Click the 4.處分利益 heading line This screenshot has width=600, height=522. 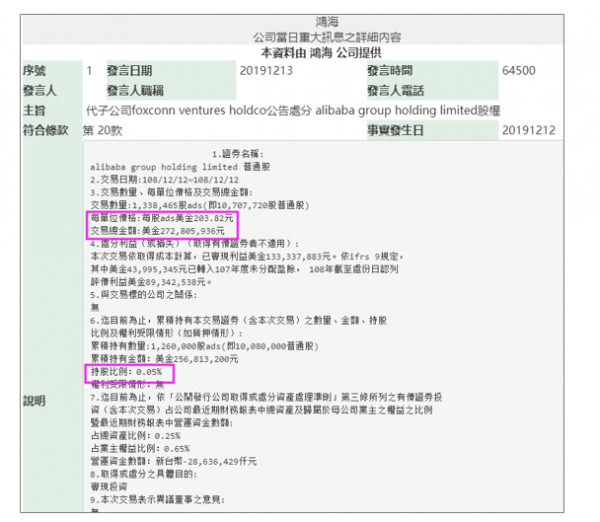click(x=194, y=244)
